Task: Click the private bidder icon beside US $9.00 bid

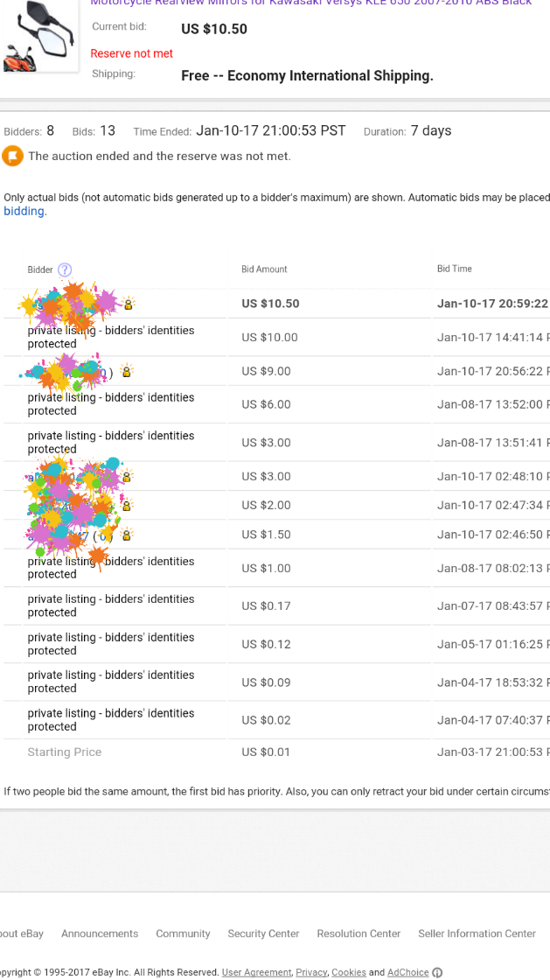Action: click(x=127, y=372)
